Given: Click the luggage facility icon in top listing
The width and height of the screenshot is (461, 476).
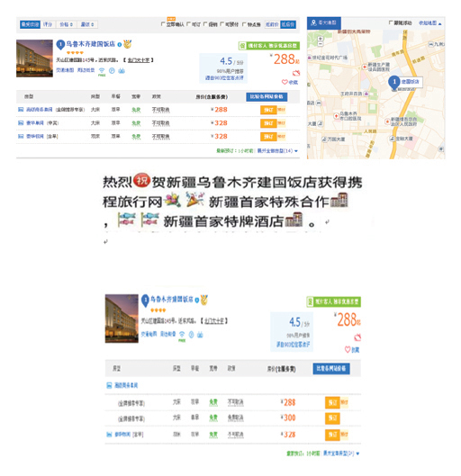Looking at the screenshot, I should point(122,71).
